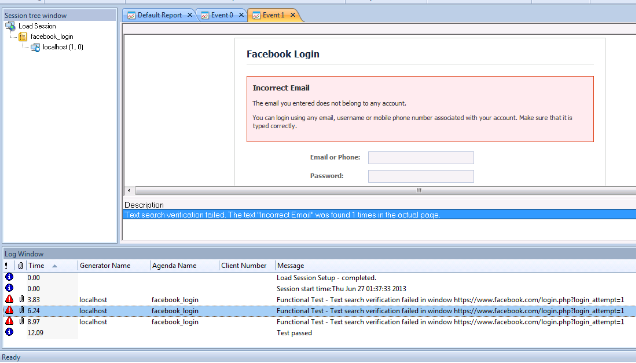636x363 pixels.
Task: Click the facebook_login script icon in tree
Action: pos(23,37)
